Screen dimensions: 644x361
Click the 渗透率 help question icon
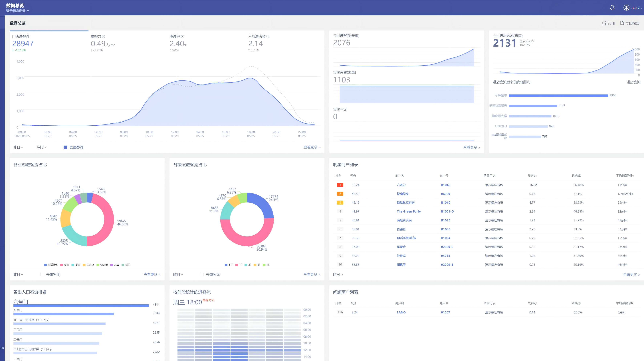[x=182, y=36]
